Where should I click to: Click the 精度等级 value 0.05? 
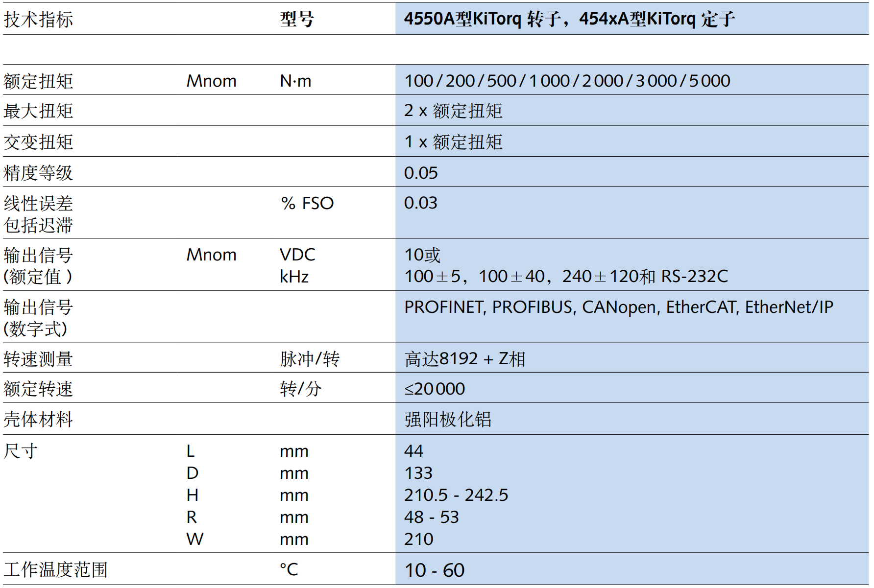[420, 173]
